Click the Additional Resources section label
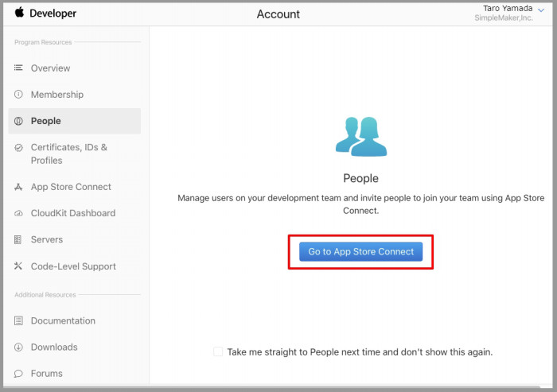Image resolution: width=557 pixels, height=392 pixels. coord(45,295)
